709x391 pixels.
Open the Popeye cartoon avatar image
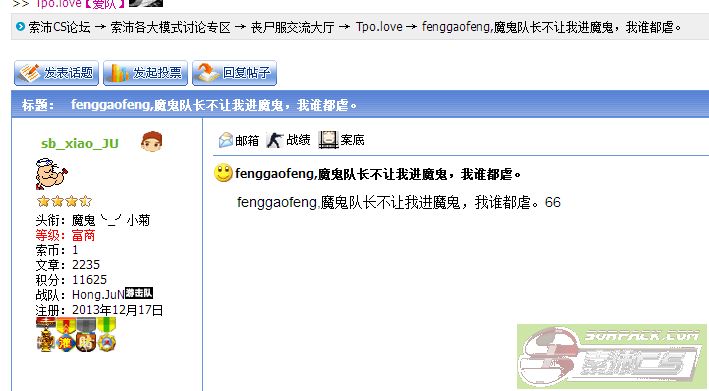click(51, 174)
